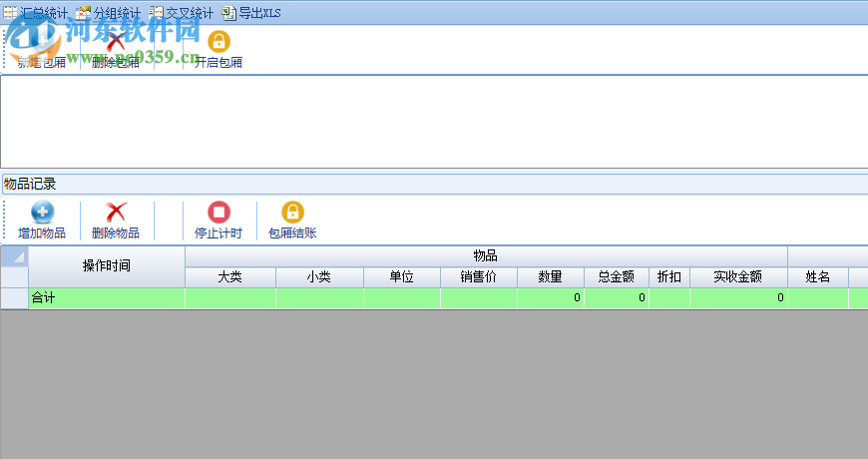Click the 单位 column header

402,276
